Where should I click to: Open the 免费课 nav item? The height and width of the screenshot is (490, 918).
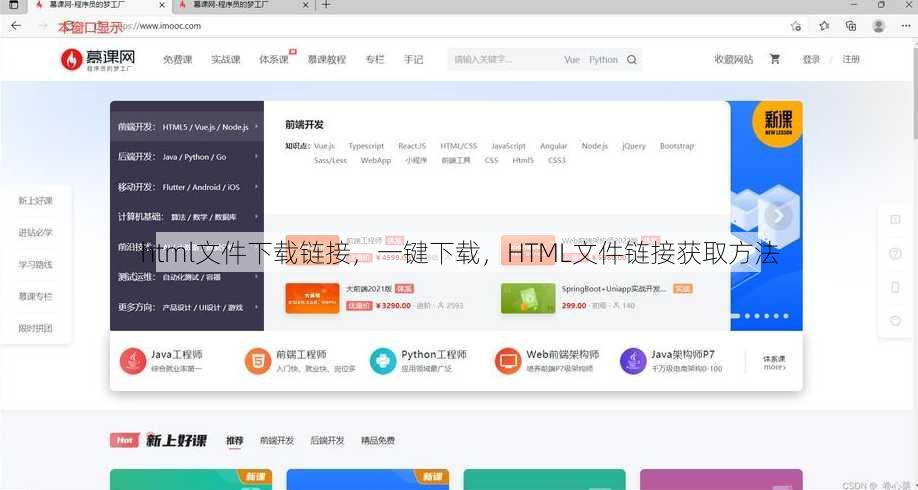pyautogui.click(x=177, y=59)
